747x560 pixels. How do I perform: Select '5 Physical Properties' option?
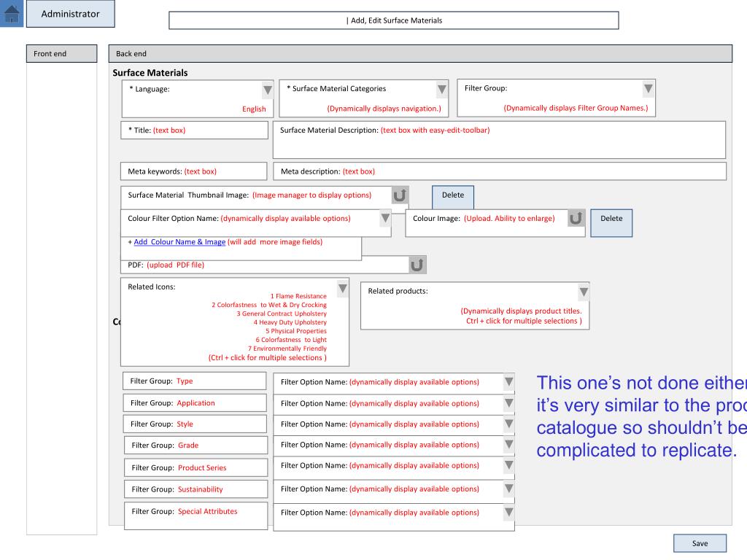296,331
